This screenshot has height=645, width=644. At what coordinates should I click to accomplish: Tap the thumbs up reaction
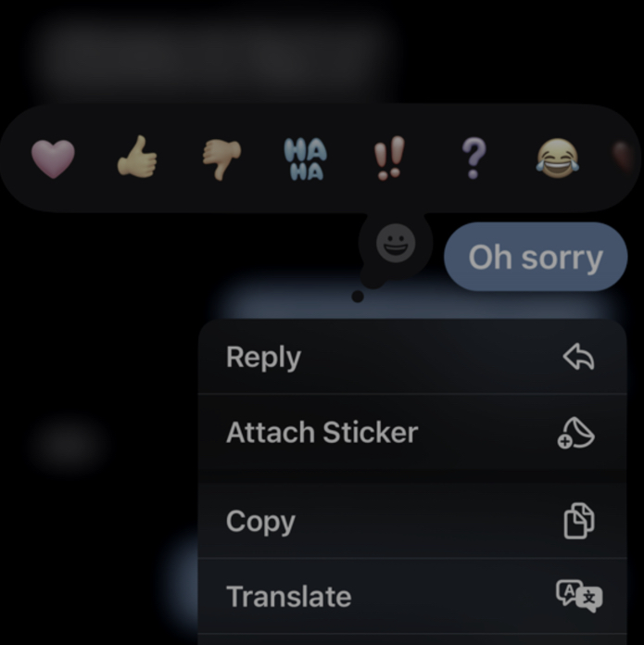137,158
